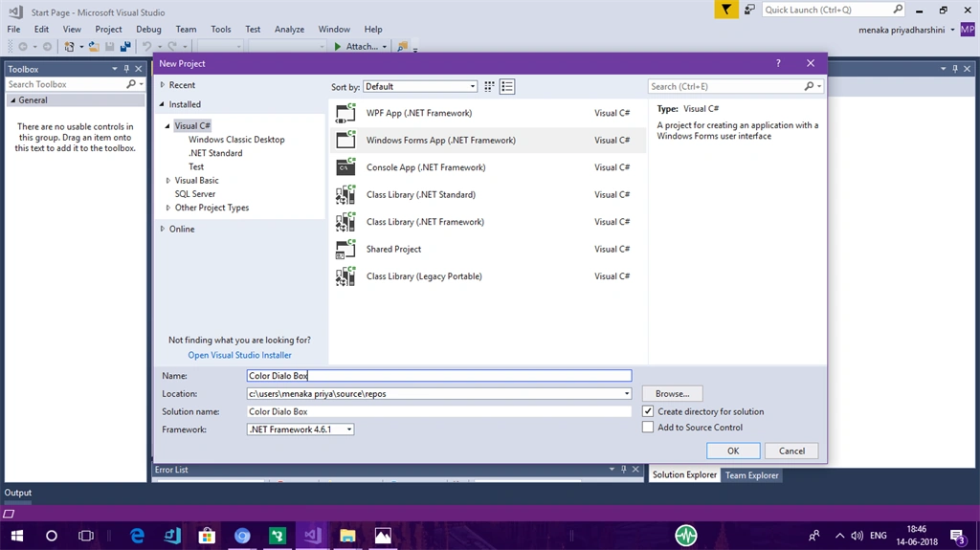
Task: Click the Browse... button
Action: 672,394
